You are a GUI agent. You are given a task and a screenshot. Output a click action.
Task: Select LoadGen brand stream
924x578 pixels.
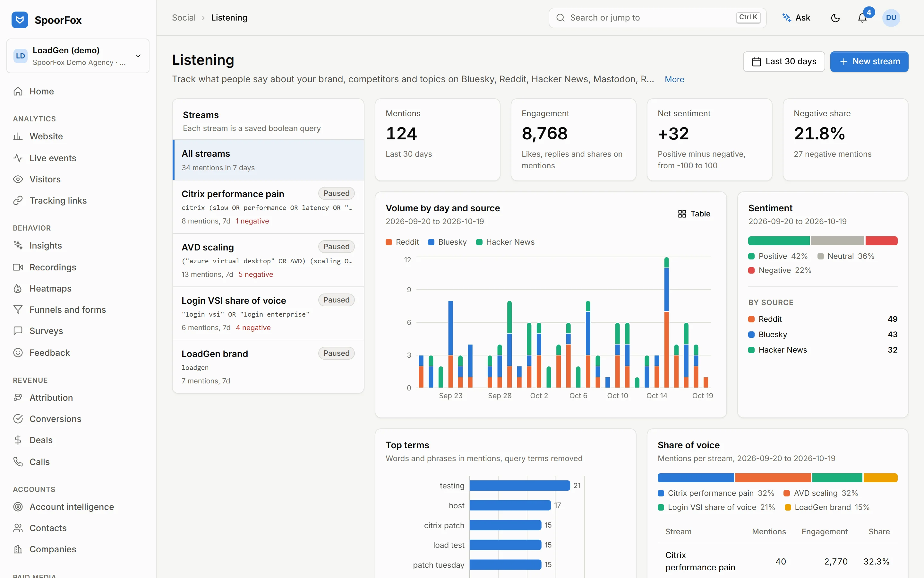click(x=268, y=367)
